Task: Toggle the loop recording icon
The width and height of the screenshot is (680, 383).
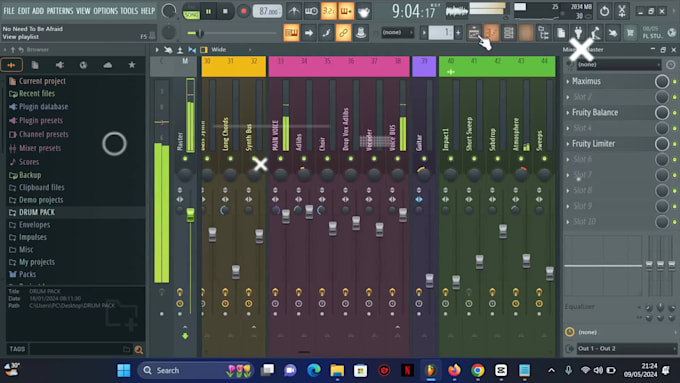Action: coord(364,11)
